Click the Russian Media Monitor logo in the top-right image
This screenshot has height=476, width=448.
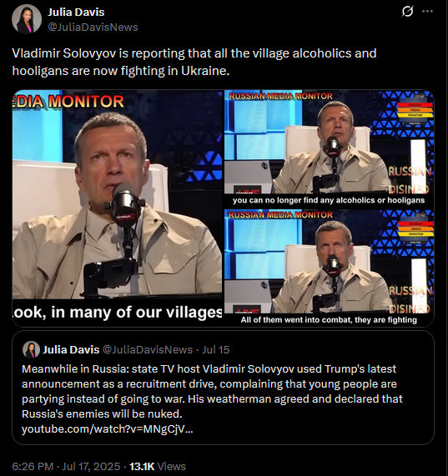(x=415, y=110)
